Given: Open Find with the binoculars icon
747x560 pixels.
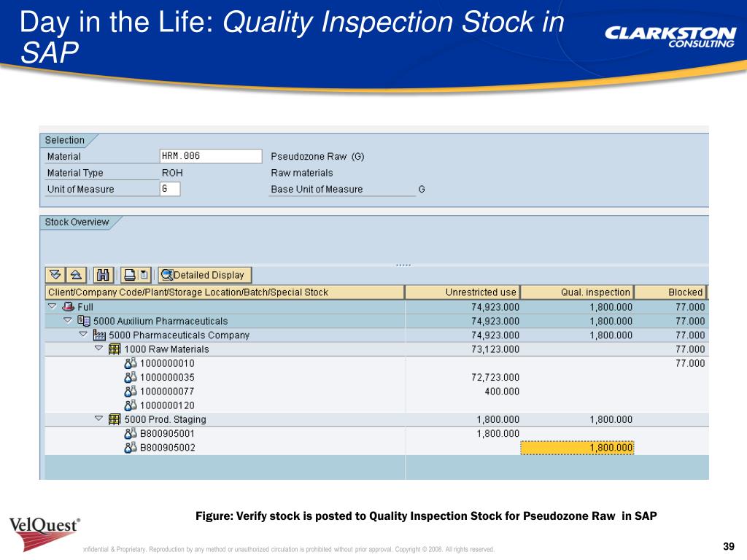Looking at the screenshot, I should coord(103,275).
